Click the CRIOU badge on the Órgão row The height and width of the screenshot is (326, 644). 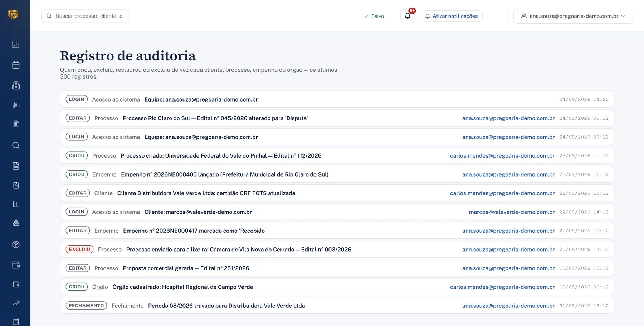[x=77, y=287]
